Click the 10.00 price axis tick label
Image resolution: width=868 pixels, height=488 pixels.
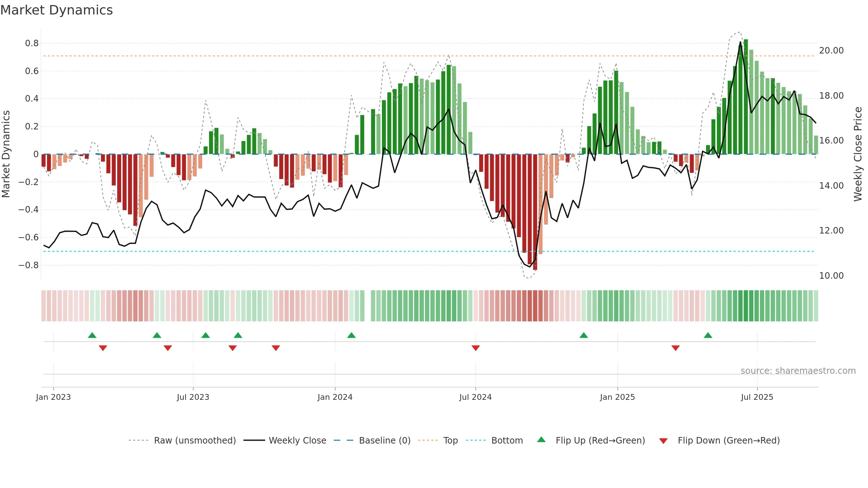831,275
